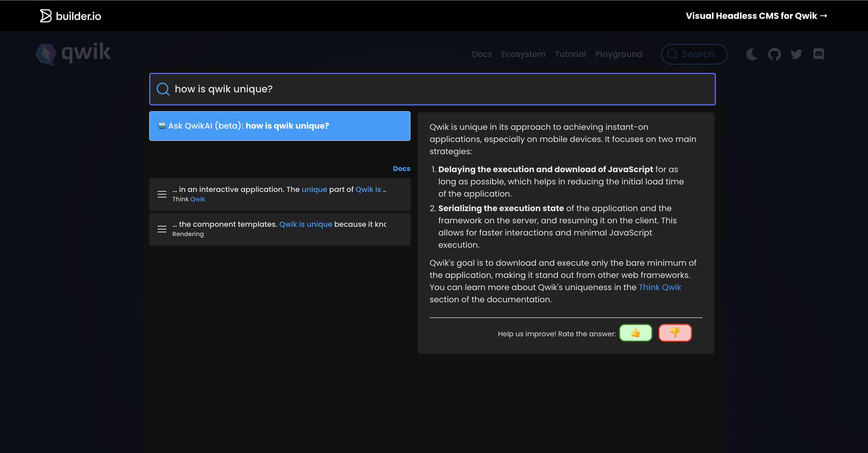This screenshot has width=868, height=453.
Task: Open the Qwik Twitter profile
Action: [796, 54]
